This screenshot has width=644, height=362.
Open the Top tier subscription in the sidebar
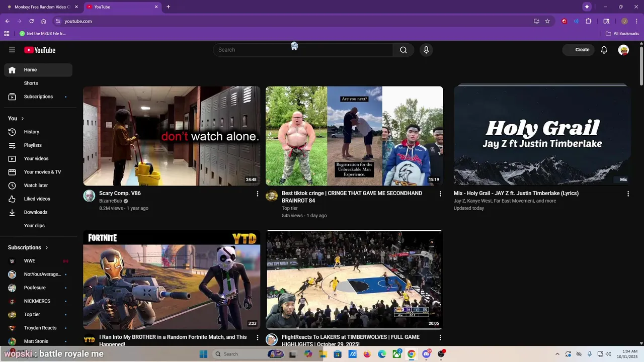point(38,315)
